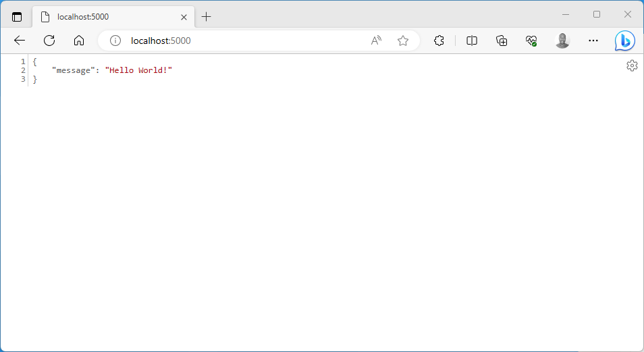Open the Collections panel
Viewport: 644px width, 352px height.
[x=502, y=41]
